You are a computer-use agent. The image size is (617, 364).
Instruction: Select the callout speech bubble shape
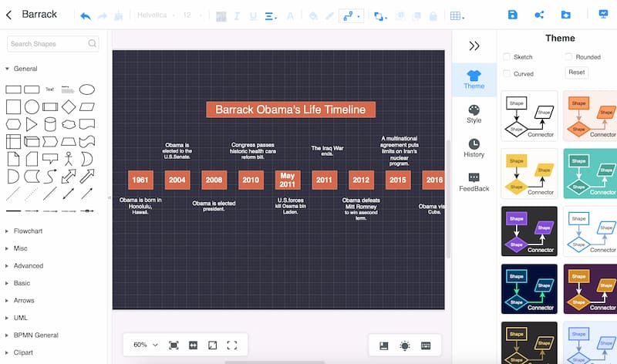pos(50,159)
